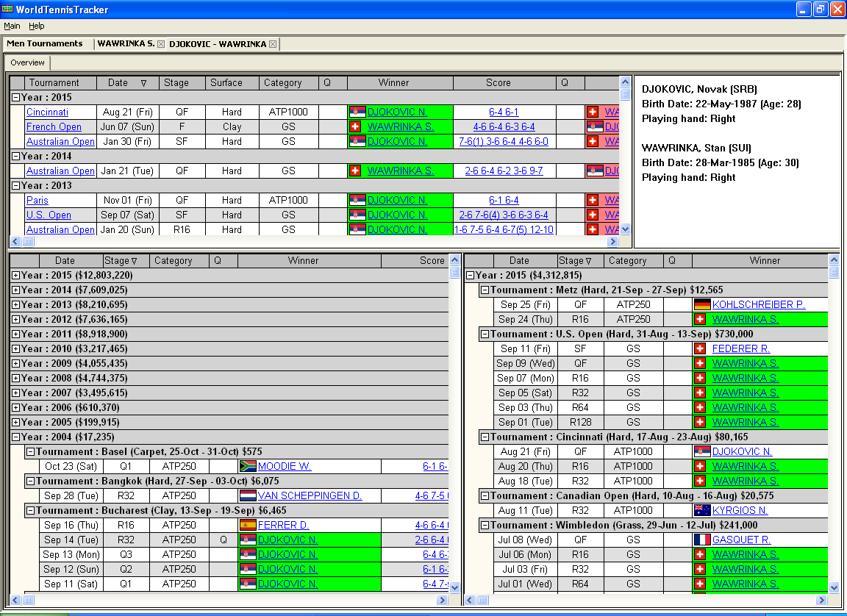Select the Sep 14 (Tue) R32 row's Q cell
This screenshot has width=847, height=616.
(x=223, y=540)
